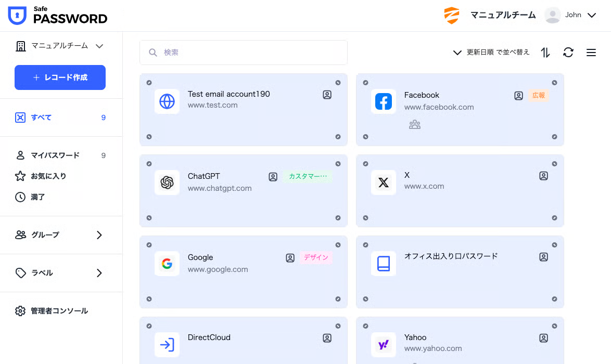Click the shared group icon on Facebook card
This screenshot has height=364, width=611.
click(415, 125)
